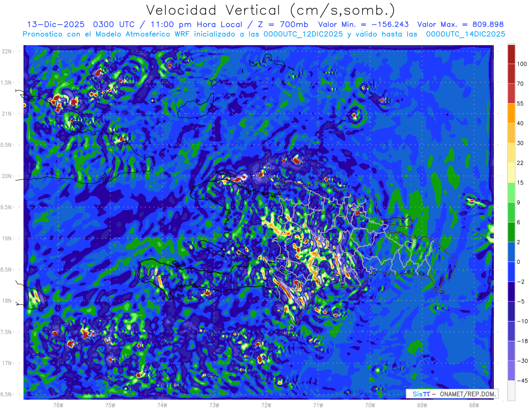Click the "70W" longitude label

coord(370,405)
